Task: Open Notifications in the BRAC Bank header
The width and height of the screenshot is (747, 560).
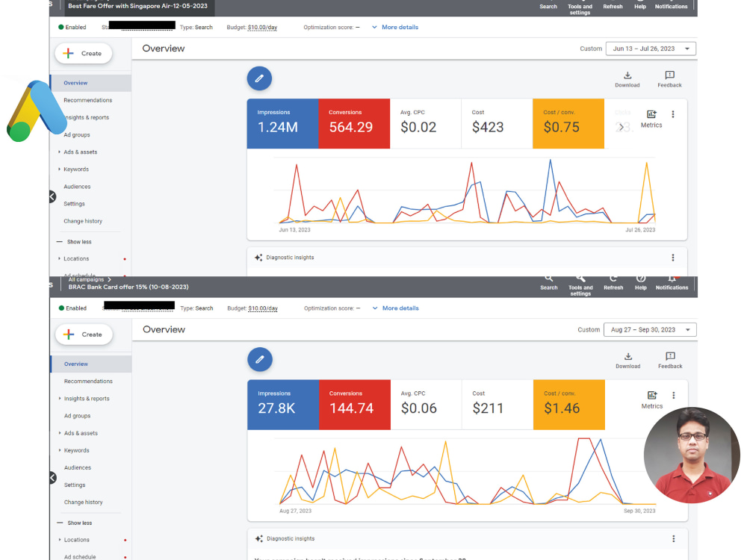Action: click(672, 282)
